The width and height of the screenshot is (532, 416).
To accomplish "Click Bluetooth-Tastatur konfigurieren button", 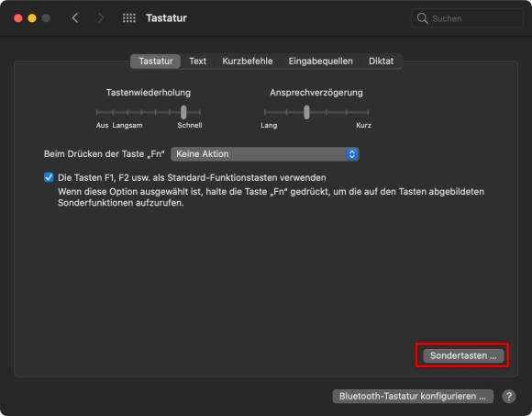I will pos(413,397).
